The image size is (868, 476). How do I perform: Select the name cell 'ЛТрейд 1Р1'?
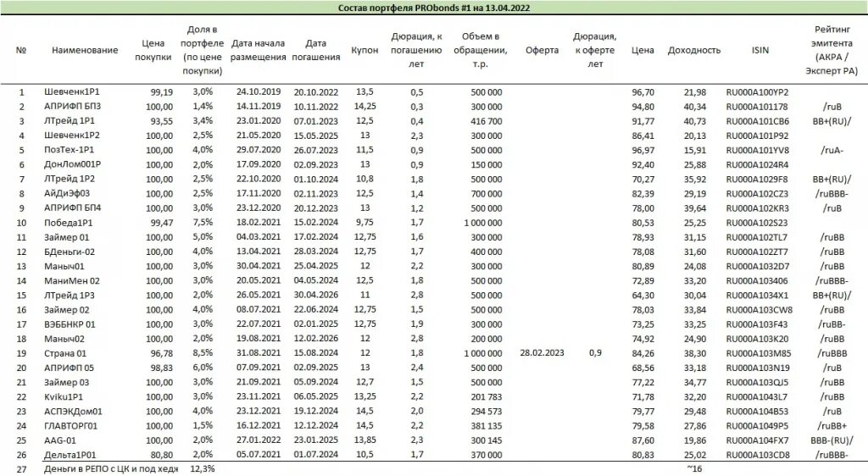(x=70, y=120)
